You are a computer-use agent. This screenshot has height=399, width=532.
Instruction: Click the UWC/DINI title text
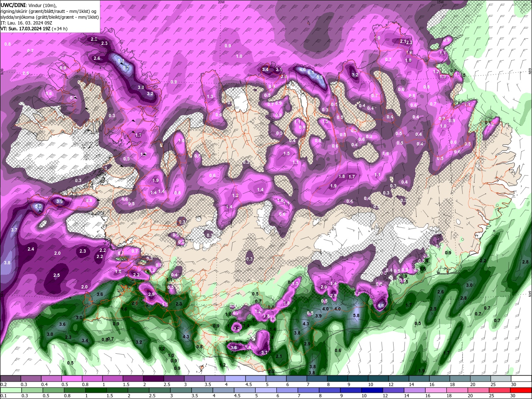13,5
